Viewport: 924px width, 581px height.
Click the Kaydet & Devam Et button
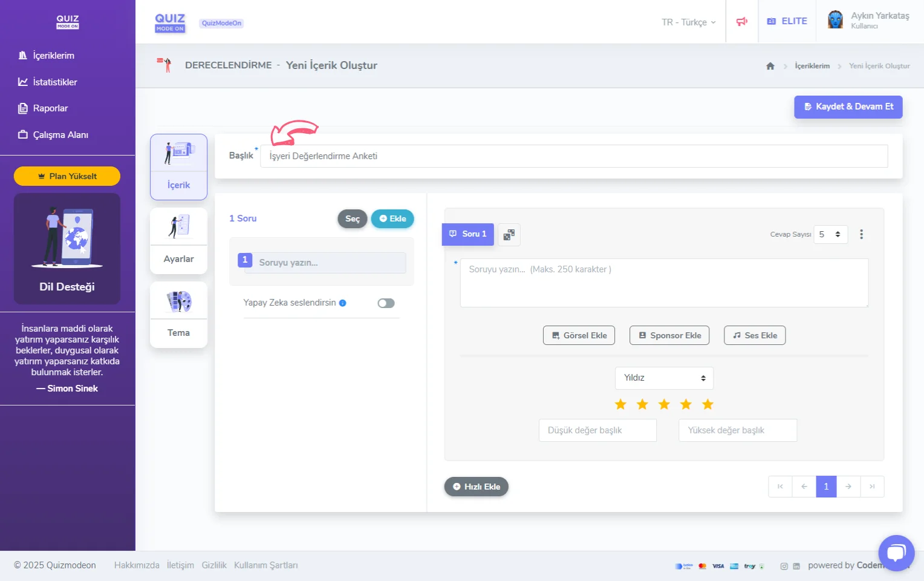tap(848, 107)
